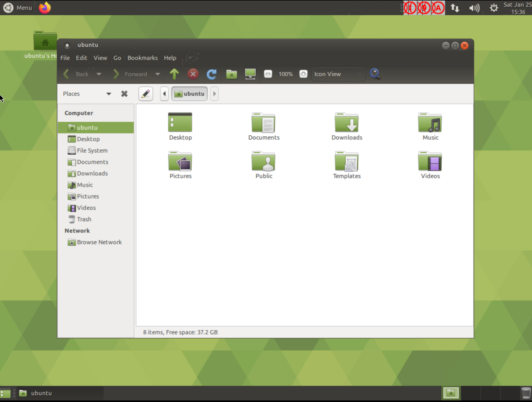Click the system volume icon in taskbar

tap(474, 8)
